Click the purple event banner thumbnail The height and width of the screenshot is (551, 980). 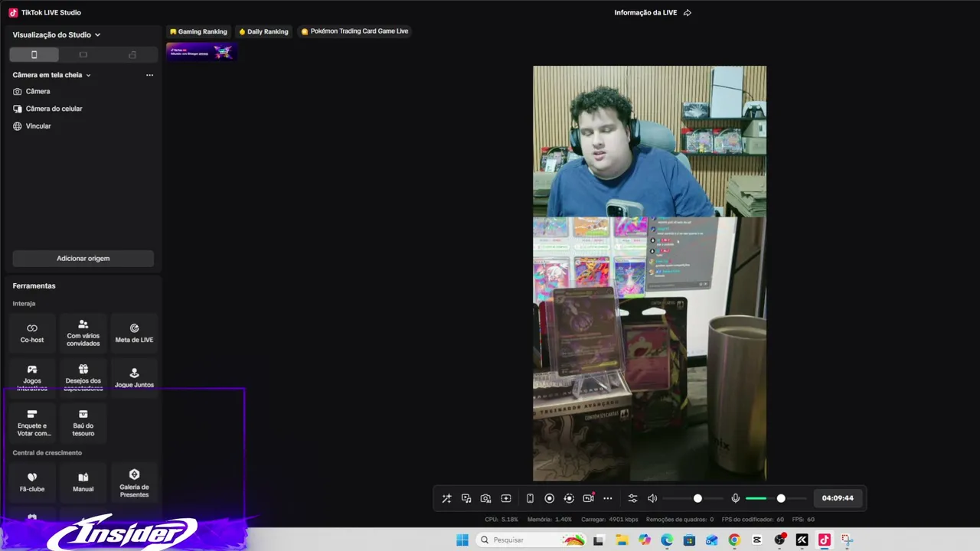point(201,51)
